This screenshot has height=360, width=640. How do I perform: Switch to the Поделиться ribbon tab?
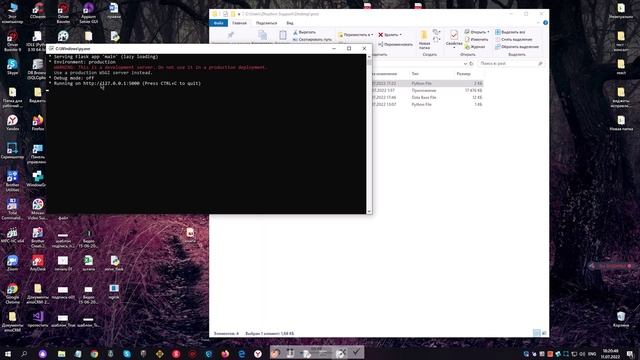pos(267,23)
